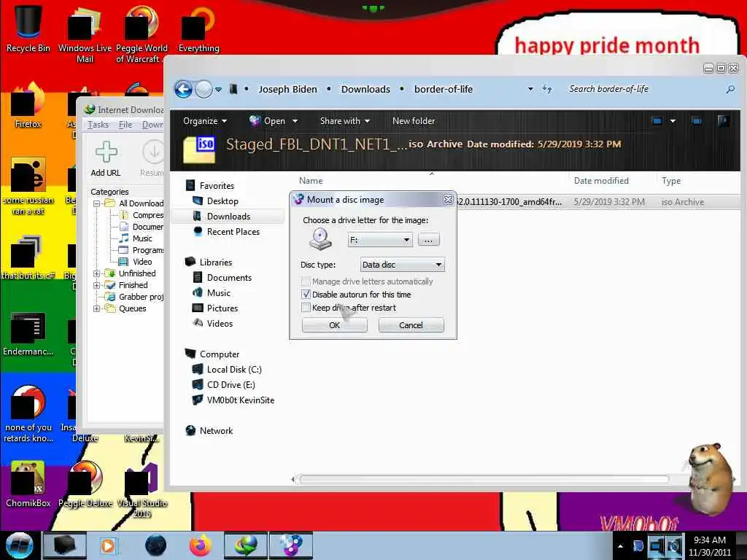The width and height of the screenshot is (747, 560).
Task: Click the iso file thumbnail in details pane
Action: (199, 149)
